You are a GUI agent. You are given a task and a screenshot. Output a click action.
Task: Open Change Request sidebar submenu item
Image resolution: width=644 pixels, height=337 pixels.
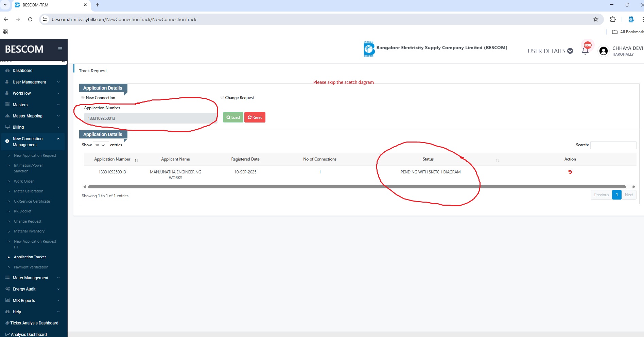[28, 221]
